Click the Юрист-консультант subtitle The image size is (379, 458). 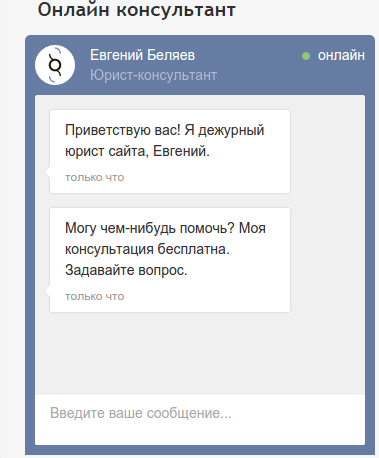pyautogui.click(x=153, y=75)
